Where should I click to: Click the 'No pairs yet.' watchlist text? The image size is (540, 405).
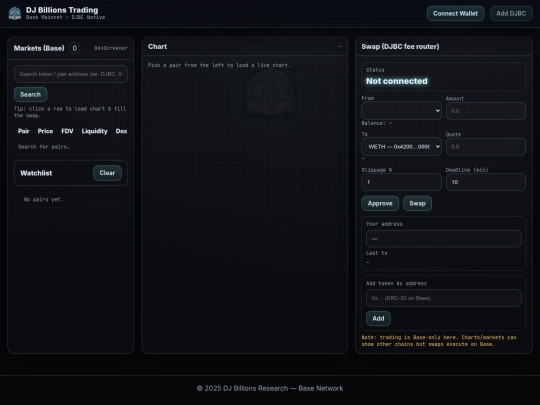(43, 199)
